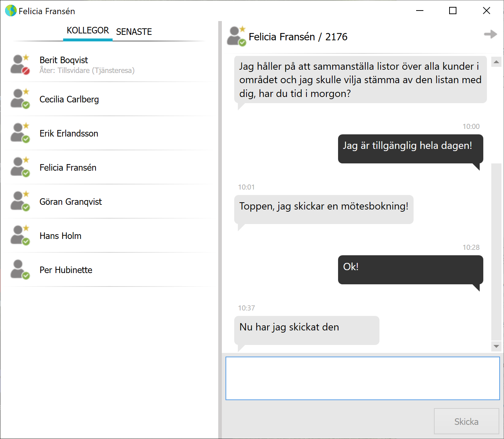Send message with the Skicka button

click(x=467, y=421)
